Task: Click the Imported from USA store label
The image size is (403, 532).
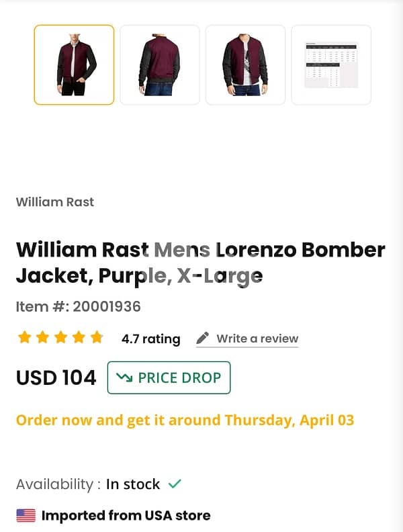Action: 126,516
